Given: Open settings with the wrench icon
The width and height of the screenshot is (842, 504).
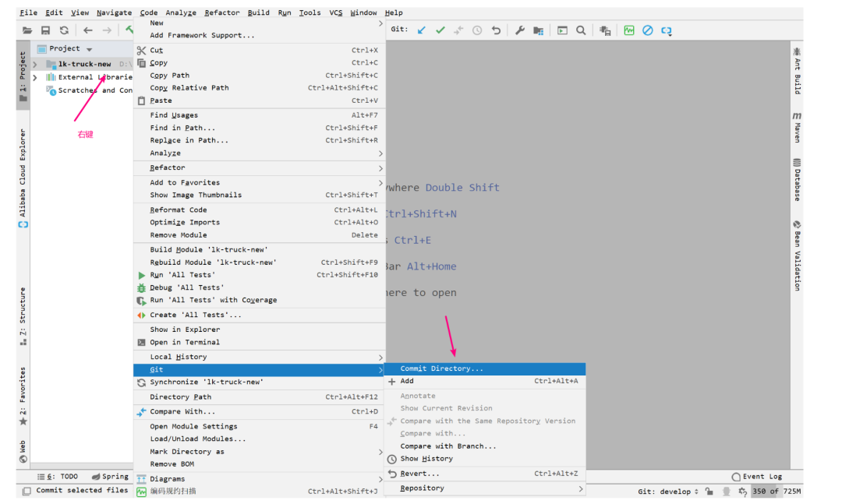Looking at the screenshot, I should [x=519, y=30].
